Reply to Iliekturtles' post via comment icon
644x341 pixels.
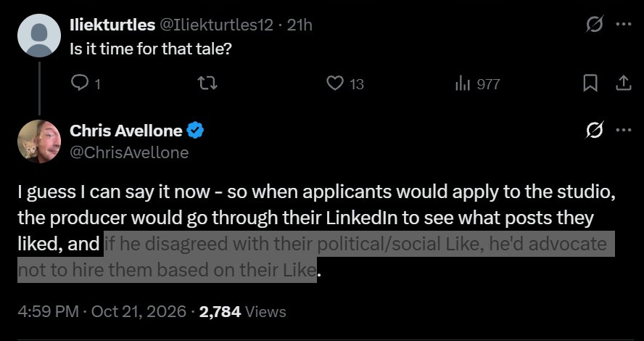pyautogui.click(x=78, y=84)
